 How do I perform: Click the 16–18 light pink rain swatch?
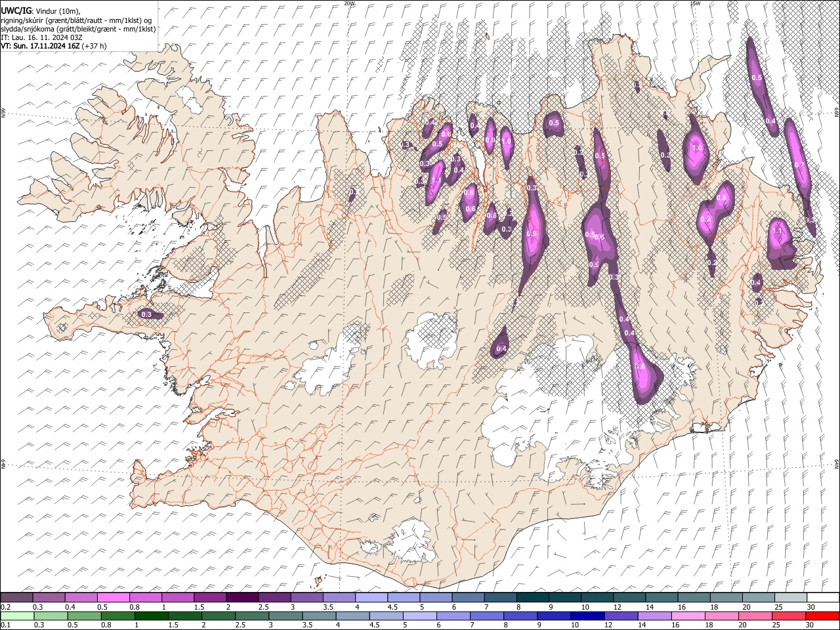pyautogui.click(x=688, y=616)
